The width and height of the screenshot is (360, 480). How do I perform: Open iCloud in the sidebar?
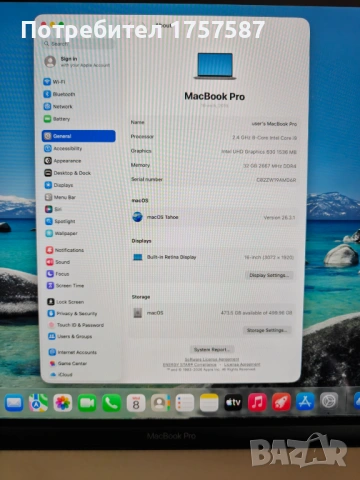tap(61, 375)
